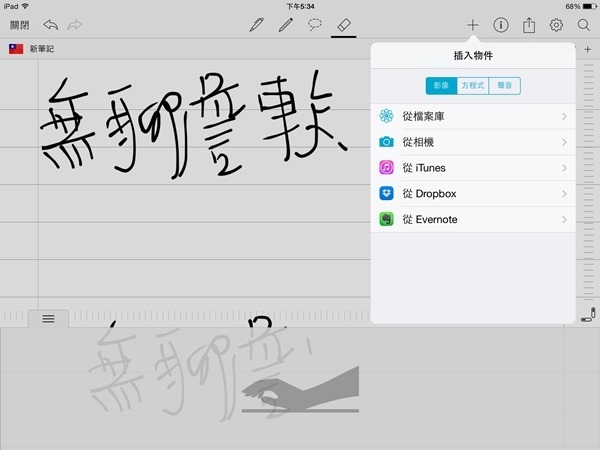Add a new page with the small plus
This screenshot has width=600, height=450.
588,49
